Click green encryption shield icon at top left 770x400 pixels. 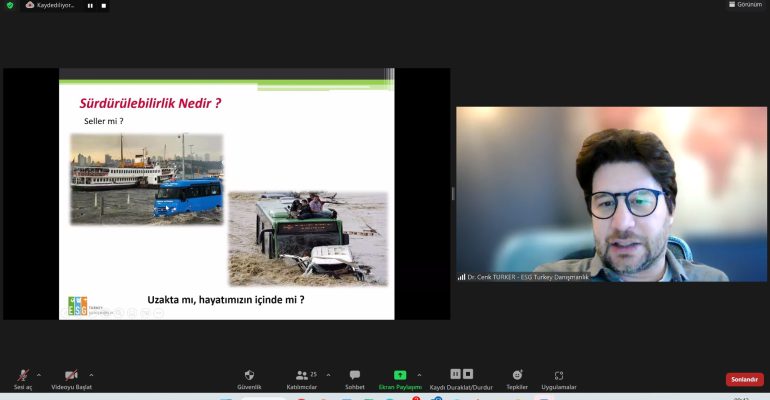tap(10, 5)
